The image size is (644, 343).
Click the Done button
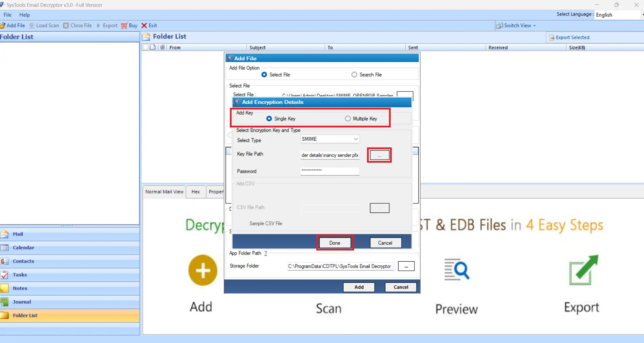click(335, 243)
